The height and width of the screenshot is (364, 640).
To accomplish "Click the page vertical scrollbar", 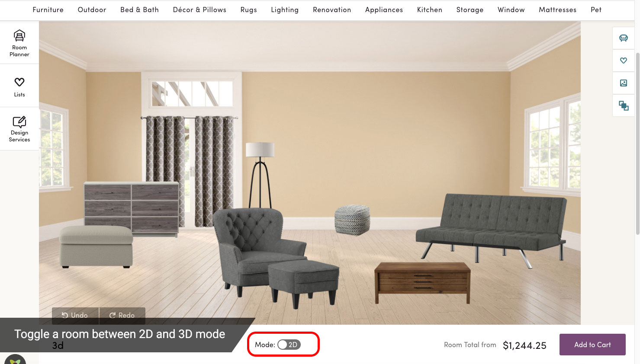I will [637, 143].
